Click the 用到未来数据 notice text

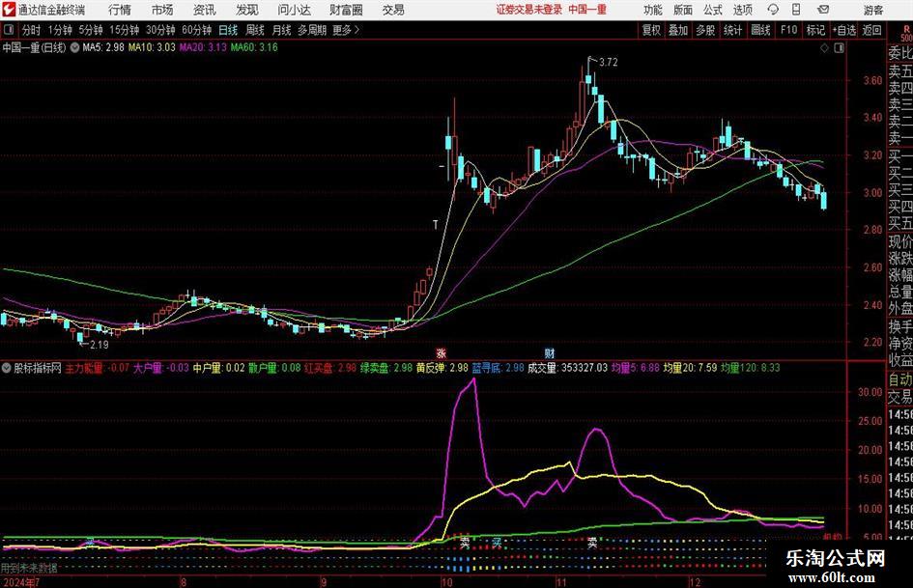click(x=29, y=568)
